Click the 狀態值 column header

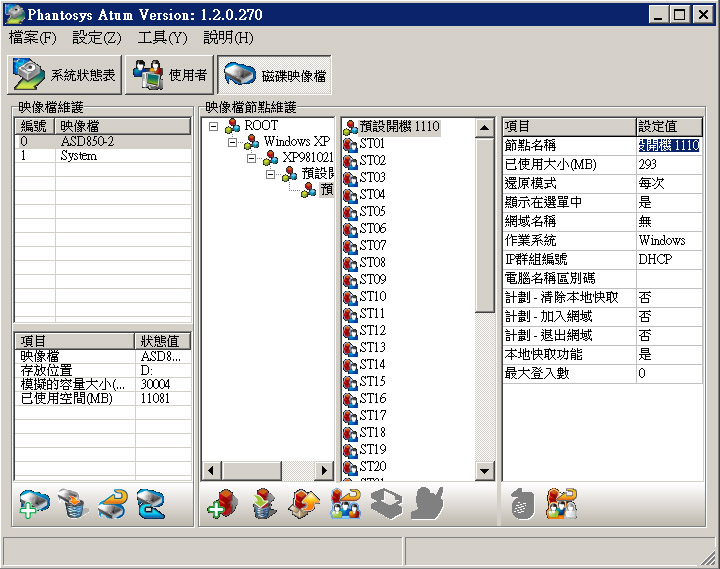[162, 341]
